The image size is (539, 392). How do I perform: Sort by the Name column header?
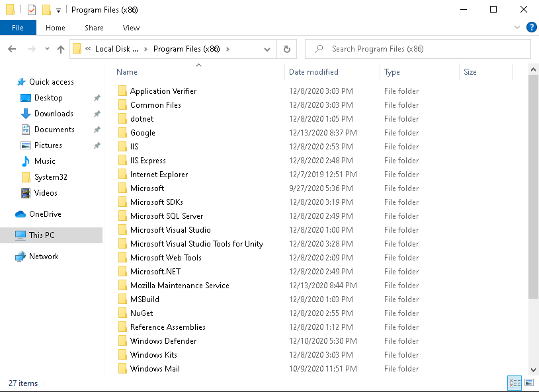[x=127, y=72]
